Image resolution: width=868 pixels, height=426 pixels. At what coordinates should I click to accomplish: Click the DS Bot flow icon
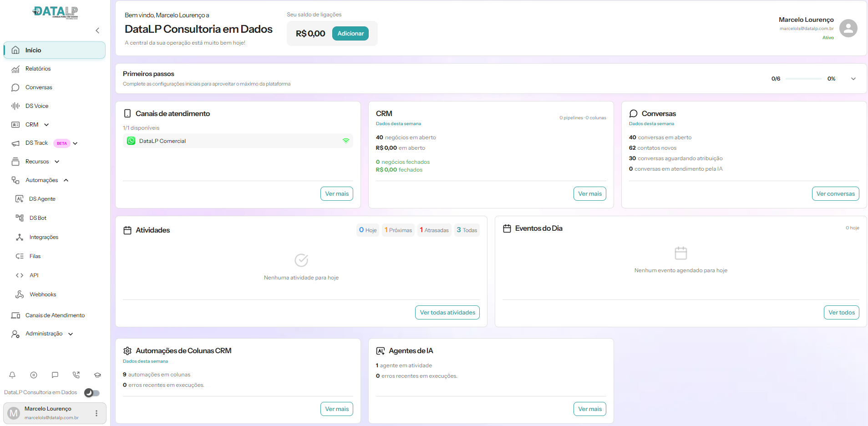[20, 218]
